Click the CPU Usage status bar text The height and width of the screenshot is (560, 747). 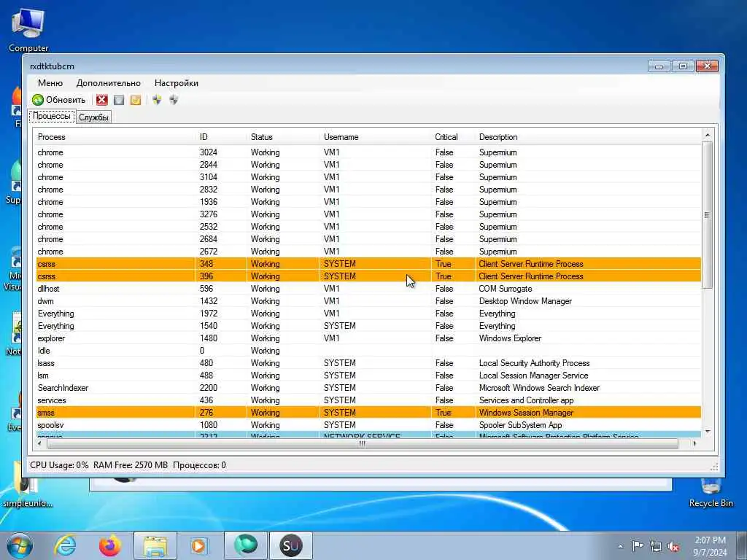click(x=59, y=464)
